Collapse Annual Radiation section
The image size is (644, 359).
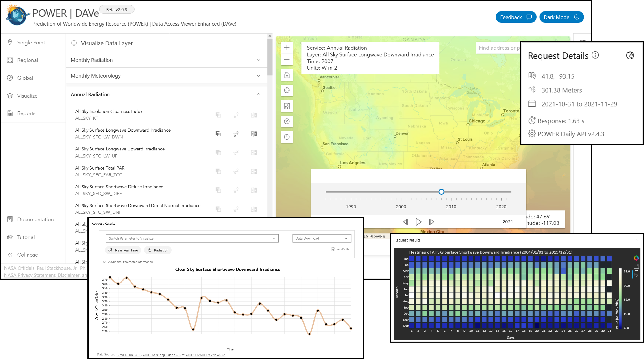pyautogui.click(x=167, y=94)
